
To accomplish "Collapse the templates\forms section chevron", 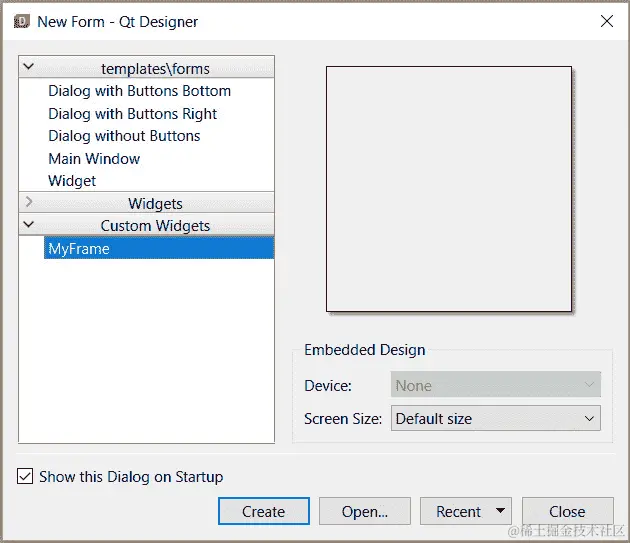I will click(x=29, y=66).
